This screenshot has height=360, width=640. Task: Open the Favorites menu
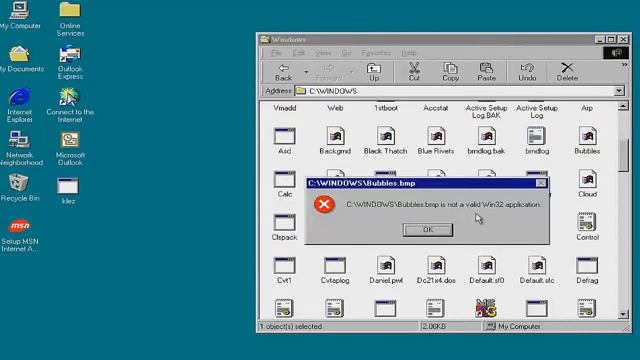pyautogui.click(x=376, y=53)
